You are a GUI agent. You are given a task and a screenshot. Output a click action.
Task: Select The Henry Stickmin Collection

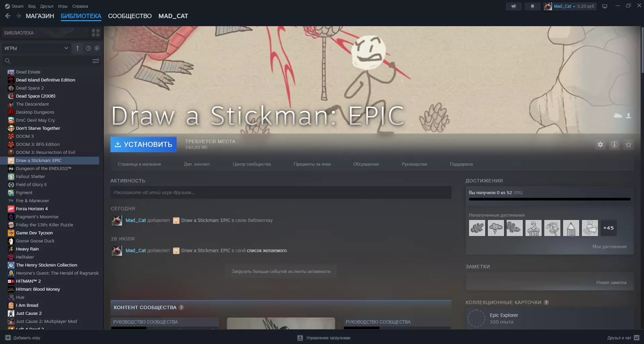tap(47, 265)
